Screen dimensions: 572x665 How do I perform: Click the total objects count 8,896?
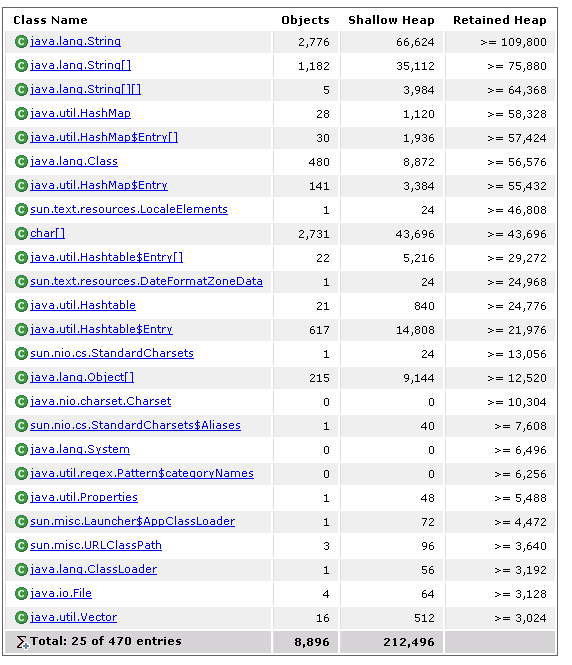click(312, 642)
